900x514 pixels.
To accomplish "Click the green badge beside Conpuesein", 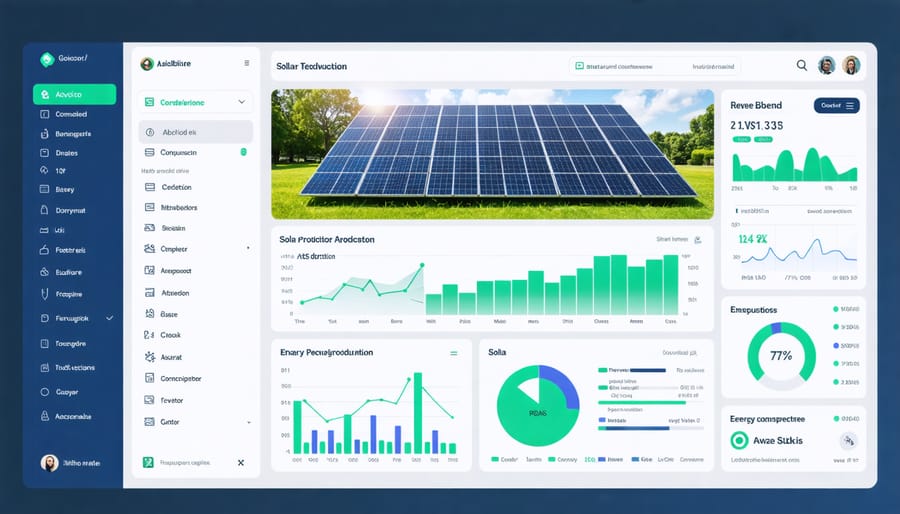I will [x=243, y=152].
